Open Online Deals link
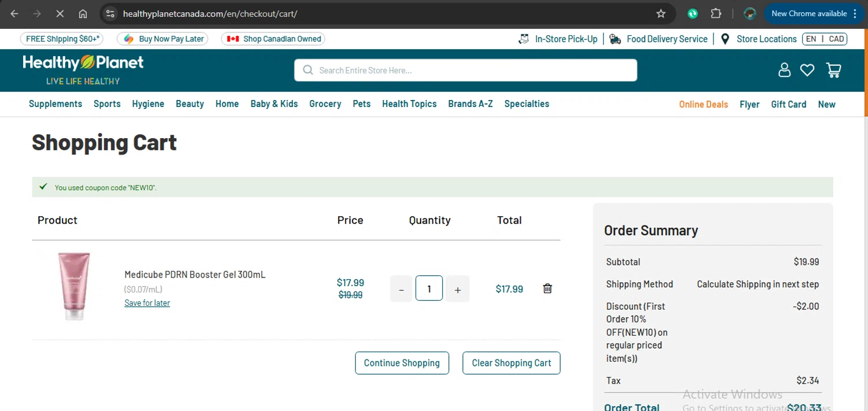The width and height of the screenshot is (868, 411). [x=704, y=105]
